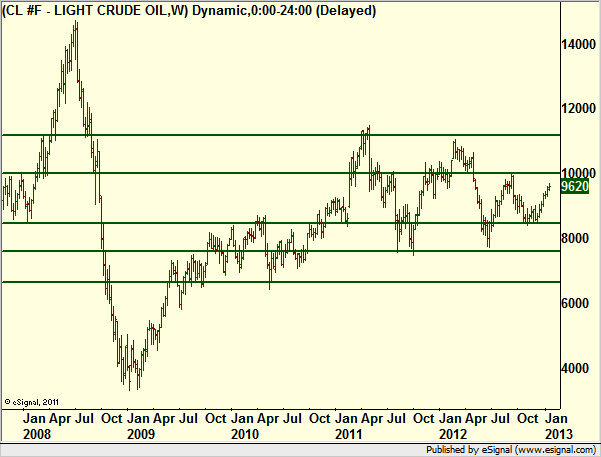Click the 'Published by eSignal (www.esignal.com)' text
Viewport: 601px width, 457px height.
[511, 450]
